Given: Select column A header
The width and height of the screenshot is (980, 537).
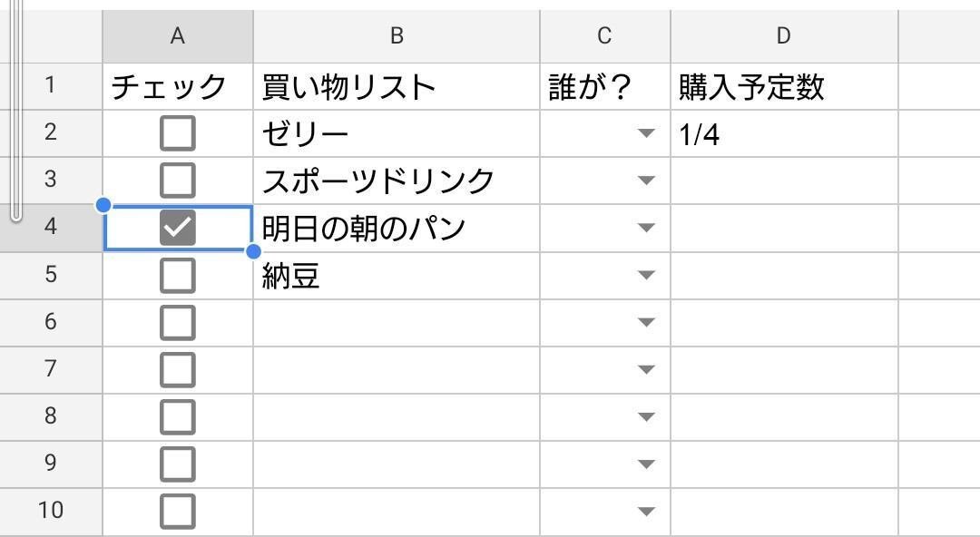Looking at the screenshot, I should [178, 36].
